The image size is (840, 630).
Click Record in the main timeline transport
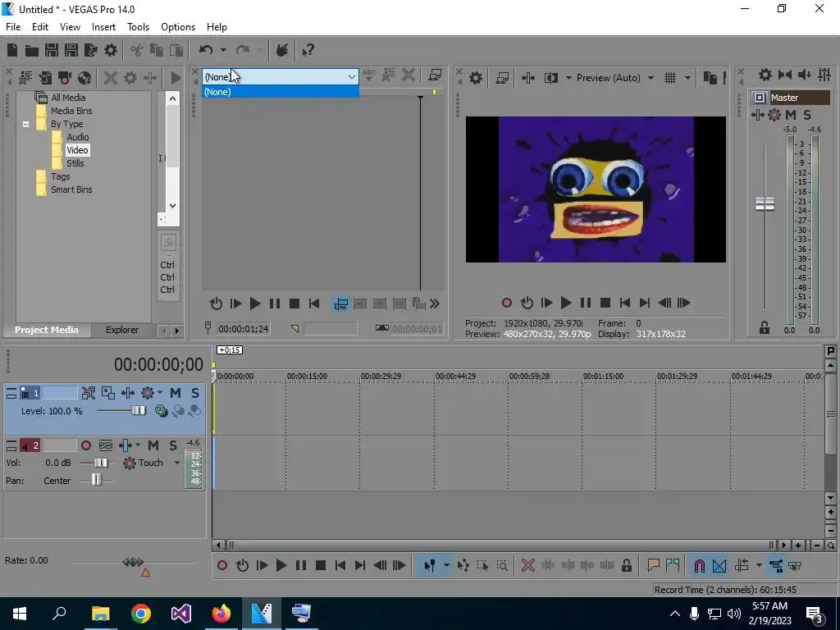[221, 566]
